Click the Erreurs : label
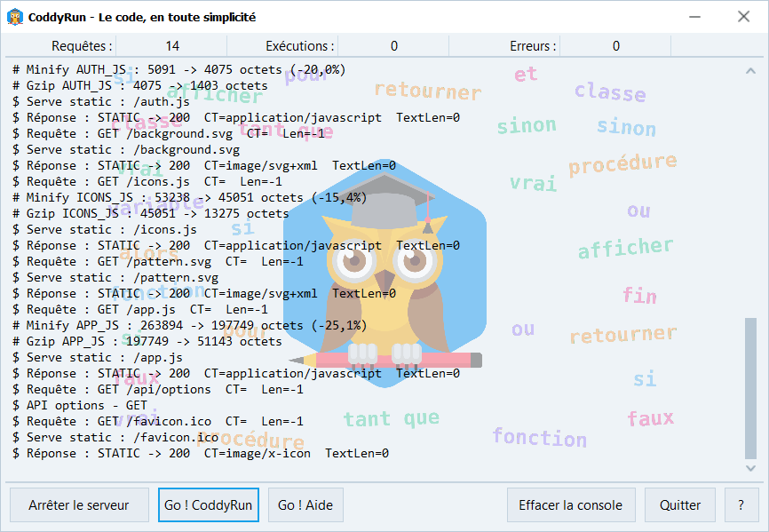The image size is (769, 532). coord(533,46)
